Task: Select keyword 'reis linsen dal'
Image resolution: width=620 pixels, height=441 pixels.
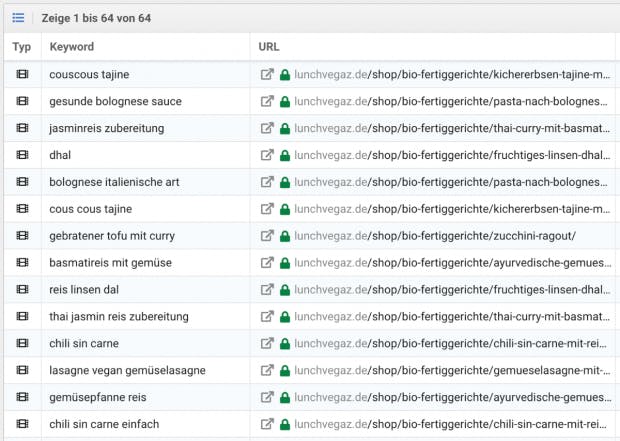Action: pos(84,290)
